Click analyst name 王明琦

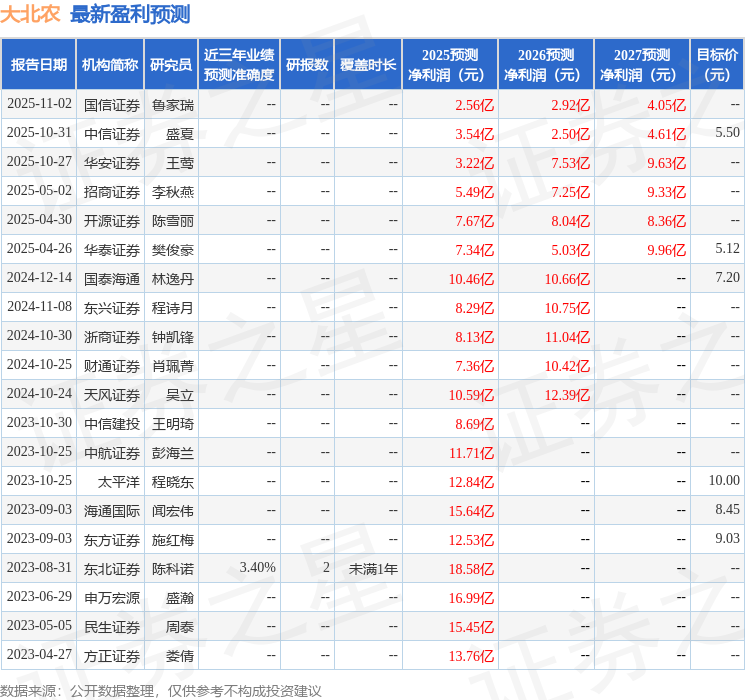173,424
